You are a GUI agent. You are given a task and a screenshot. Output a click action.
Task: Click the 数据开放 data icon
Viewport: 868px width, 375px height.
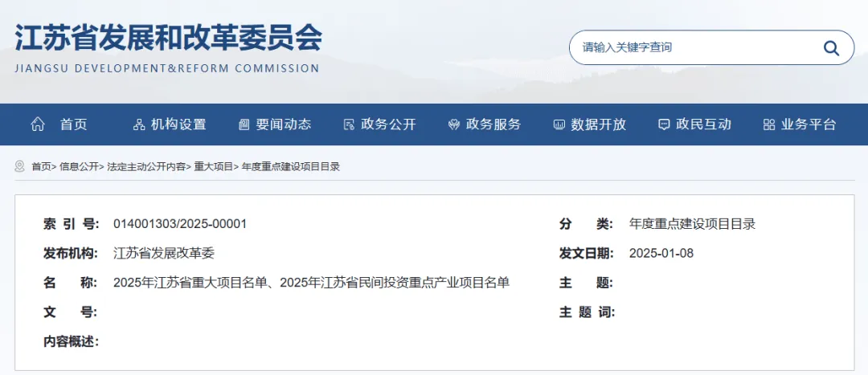pos(559,124)
